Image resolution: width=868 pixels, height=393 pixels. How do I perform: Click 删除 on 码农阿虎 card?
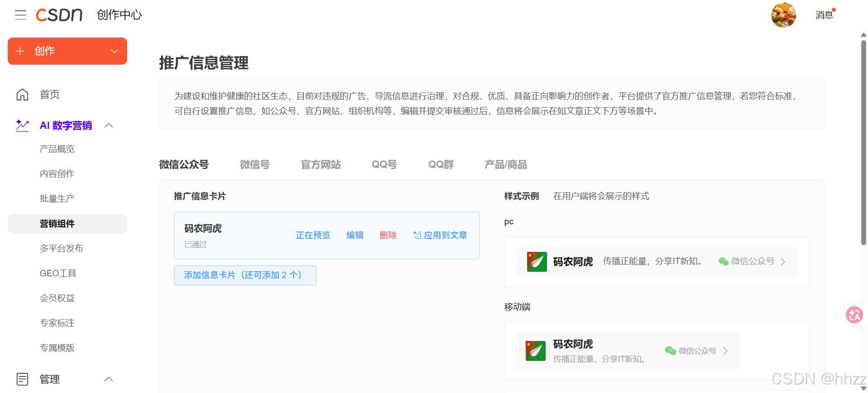[388, 235]
